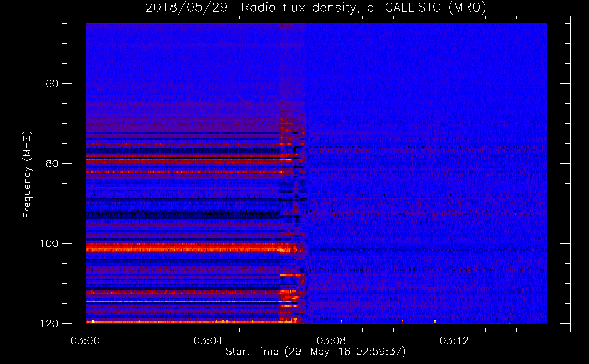This screenshot has height=364, width=589.
Task: Click the '03:08' time tick label
Action: point(331,341)
